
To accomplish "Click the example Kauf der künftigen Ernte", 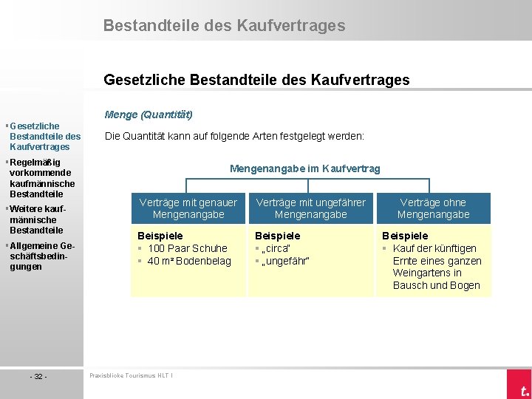I will tap(437, 267).
